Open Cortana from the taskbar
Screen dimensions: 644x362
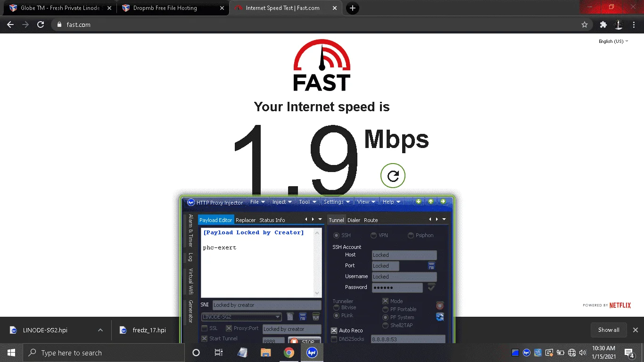[x=196, y=353]
